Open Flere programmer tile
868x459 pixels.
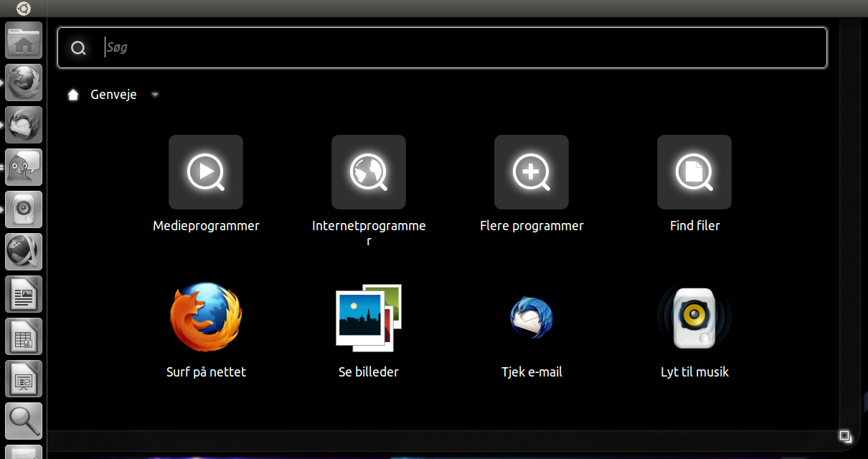(x=532, y=172)
